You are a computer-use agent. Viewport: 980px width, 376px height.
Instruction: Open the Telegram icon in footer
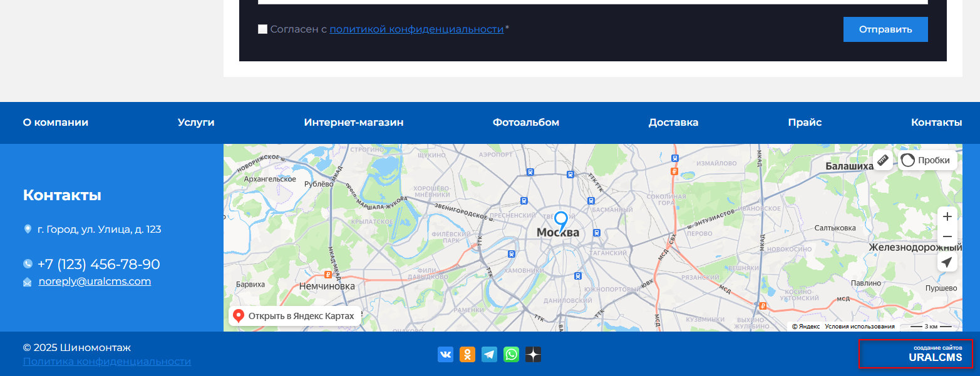pos(489,355)
